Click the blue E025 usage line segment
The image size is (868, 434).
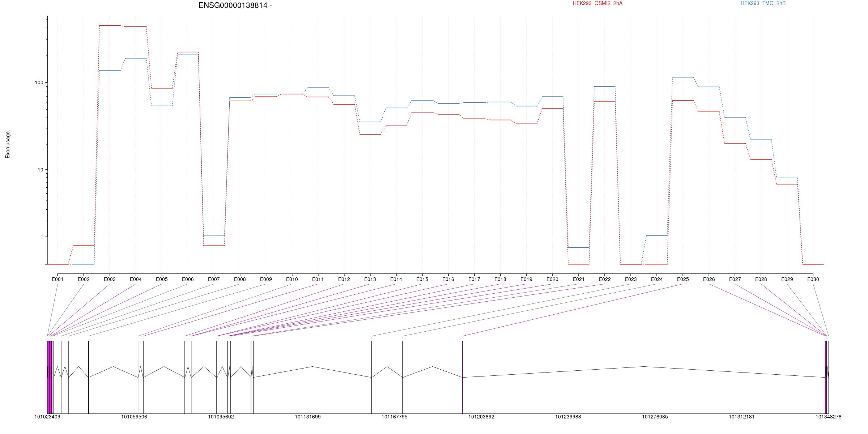683,77
